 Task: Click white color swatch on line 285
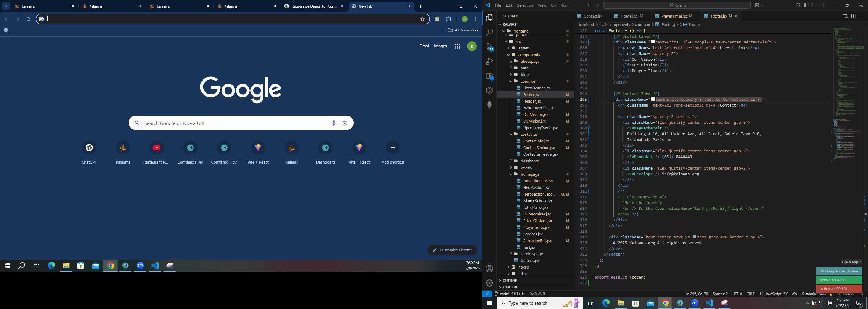[653, 42]
